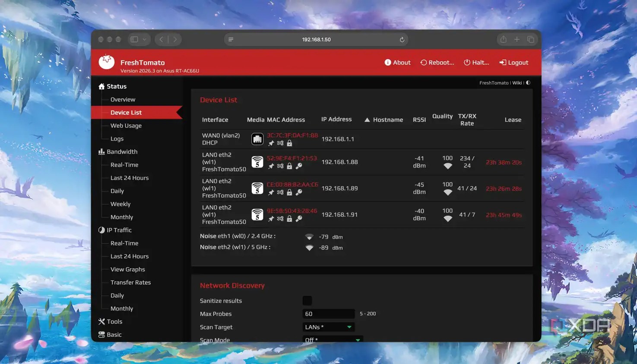Open the About page
The height and width of the screenshot is (364, 637).
397,63
